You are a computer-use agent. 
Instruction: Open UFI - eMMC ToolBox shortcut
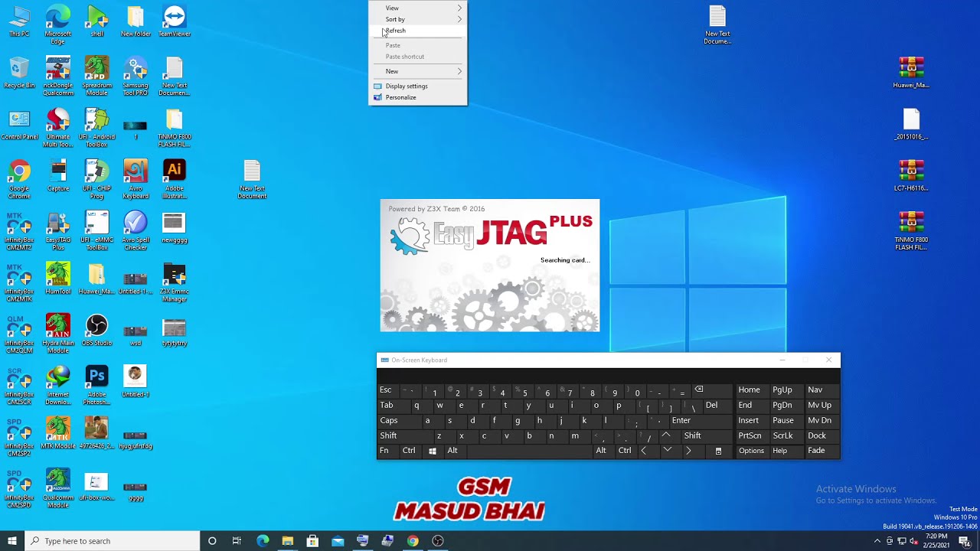coord(96,230)
